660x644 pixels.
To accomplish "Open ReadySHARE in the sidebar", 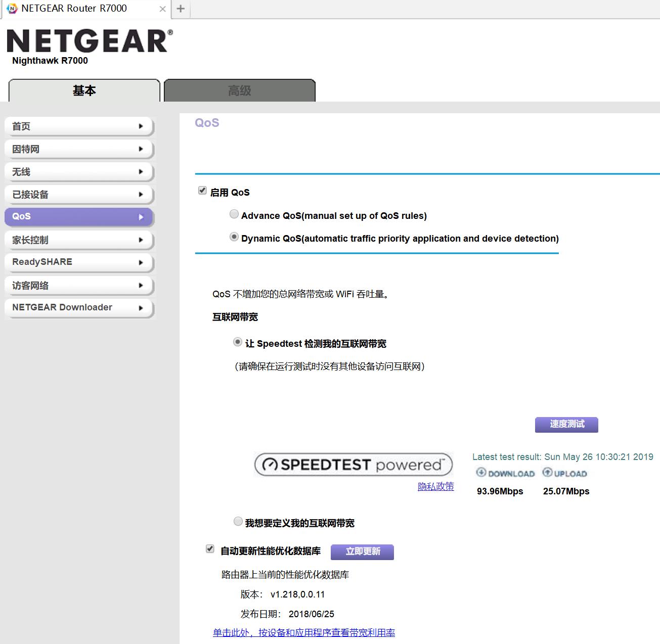I will (79, 262).
